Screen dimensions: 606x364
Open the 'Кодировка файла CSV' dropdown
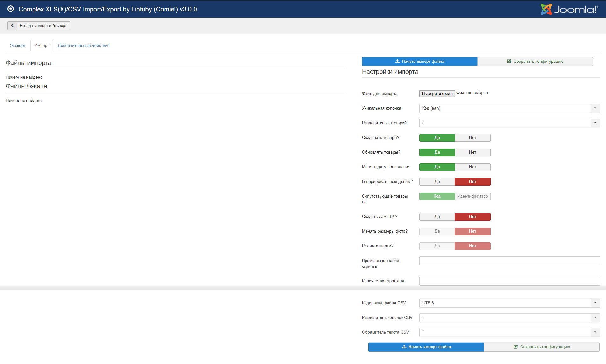coord(509,303)
